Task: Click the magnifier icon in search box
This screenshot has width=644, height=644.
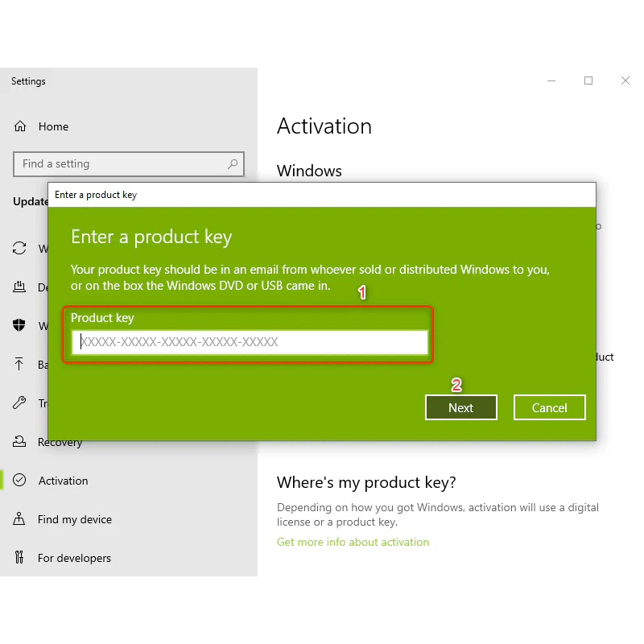Action: coord(233,163)
